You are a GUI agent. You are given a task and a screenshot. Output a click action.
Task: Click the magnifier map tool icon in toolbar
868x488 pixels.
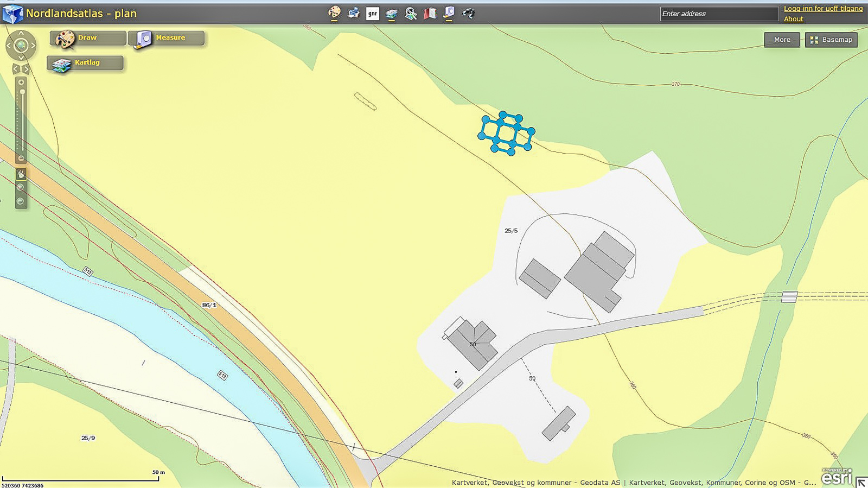(x=411, y=14)
